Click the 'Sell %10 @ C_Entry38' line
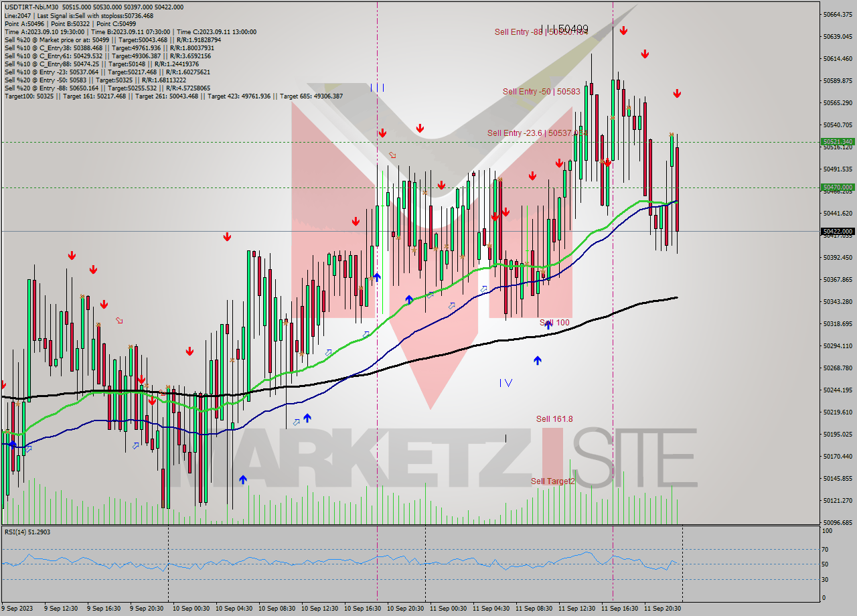The height and width of the screenshot is (616, 857). tap(109, 48)
